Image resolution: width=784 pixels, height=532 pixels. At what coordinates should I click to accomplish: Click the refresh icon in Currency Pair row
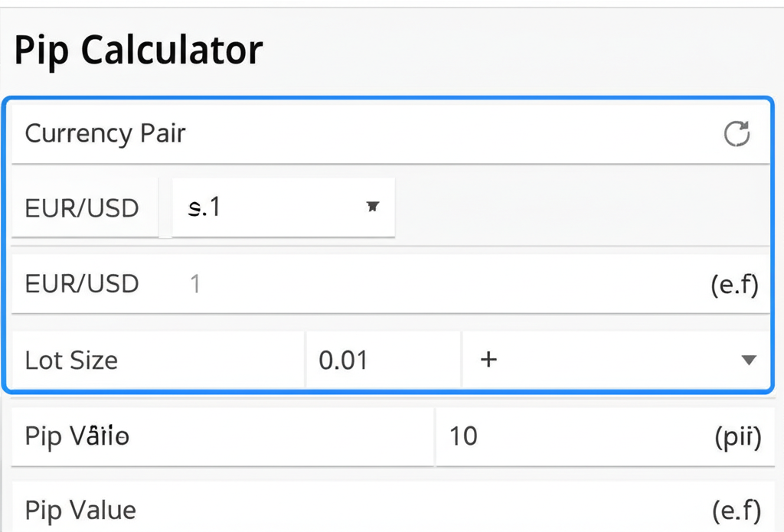[737, 135]
